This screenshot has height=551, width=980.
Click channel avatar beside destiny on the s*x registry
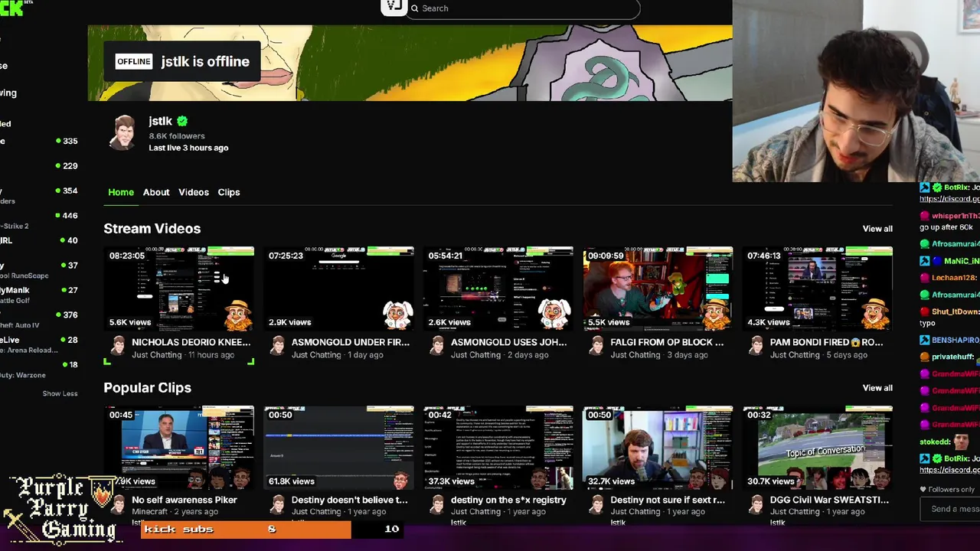[x=436, y=505]
